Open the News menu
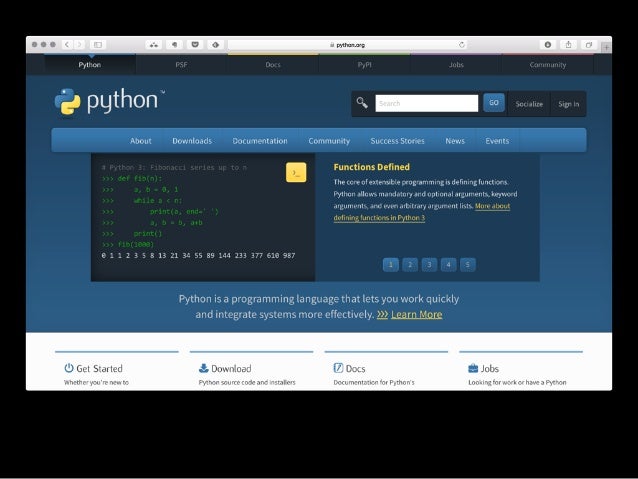This screenshot has width=638, height=479. 455,141
